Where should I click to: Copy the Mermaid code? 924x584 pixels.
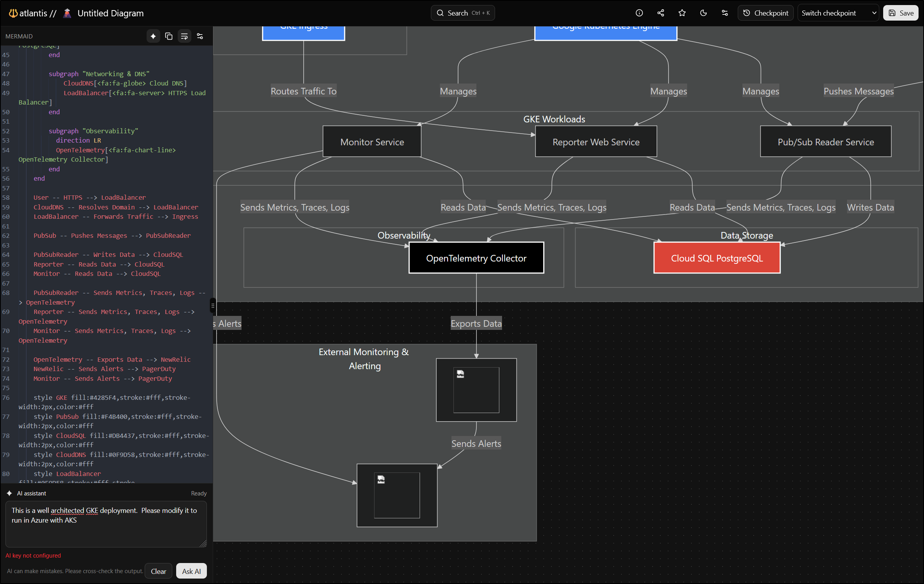[169, 36]
